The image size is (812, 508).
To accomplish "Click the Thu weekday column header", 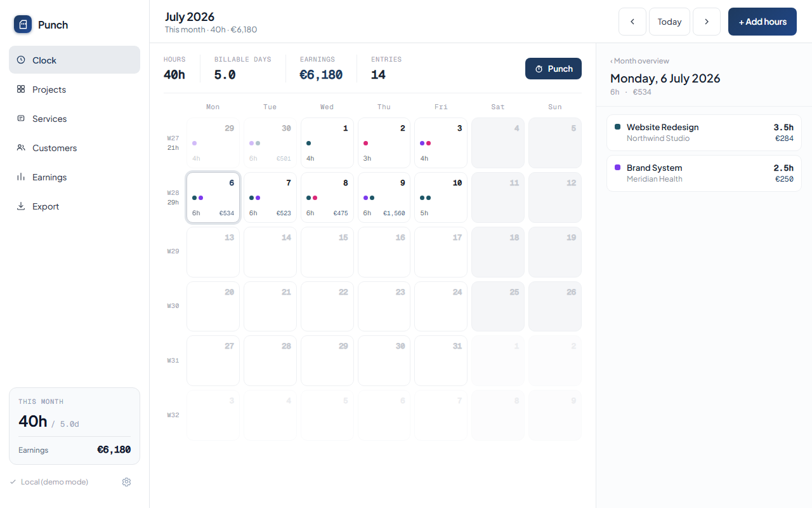I will (384, 107).
